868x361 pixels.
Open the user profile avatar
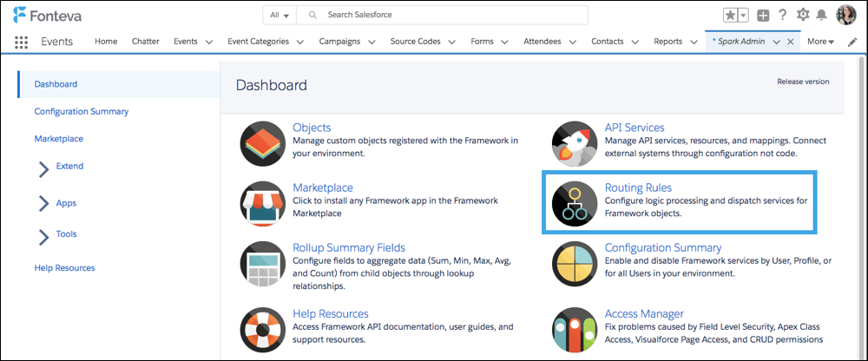click(x=845, y=15)
